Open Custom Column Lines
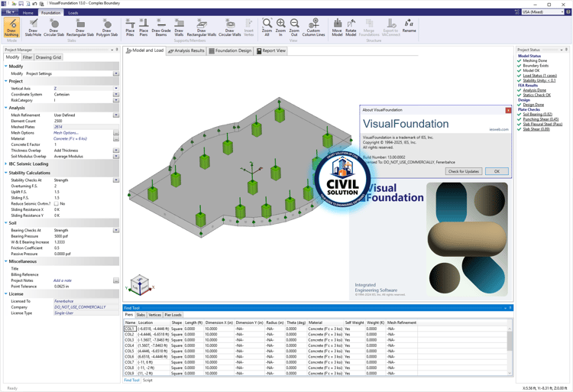Image resolution: width=573 pixels, height=392 pixels. (x=313, y=28)
